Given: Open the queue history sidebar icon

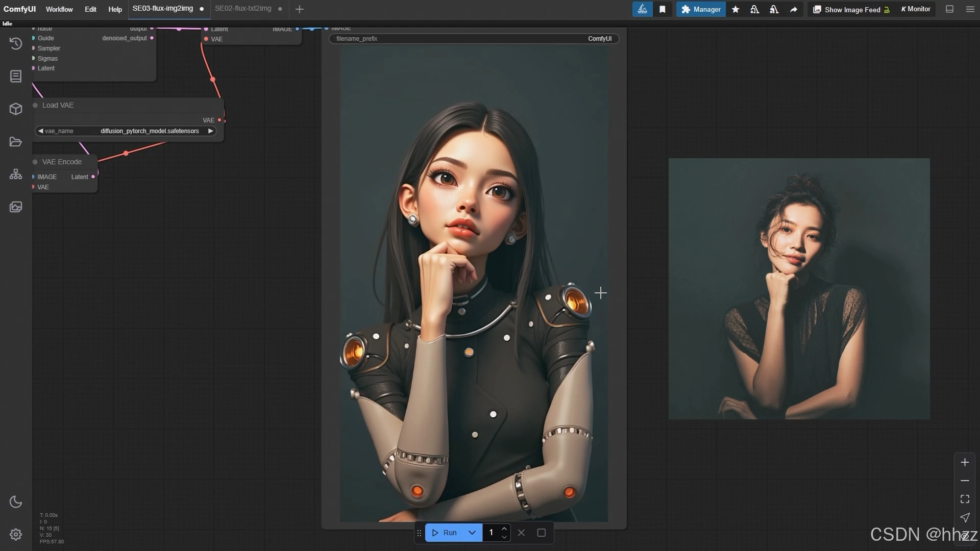Looking at the screenshot, I should (x=16, y=44).
